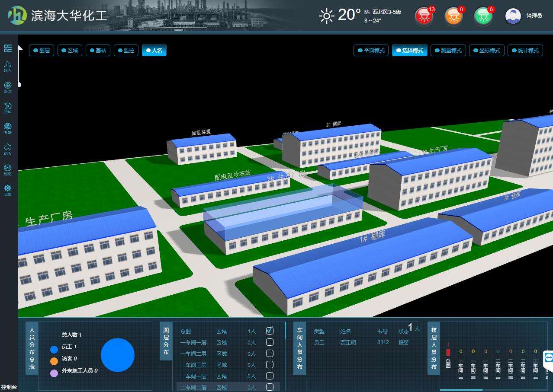Screen dimensions: 553x392
Task: Switch to 统计模式 statistics mode
Action: click(524, 51)
